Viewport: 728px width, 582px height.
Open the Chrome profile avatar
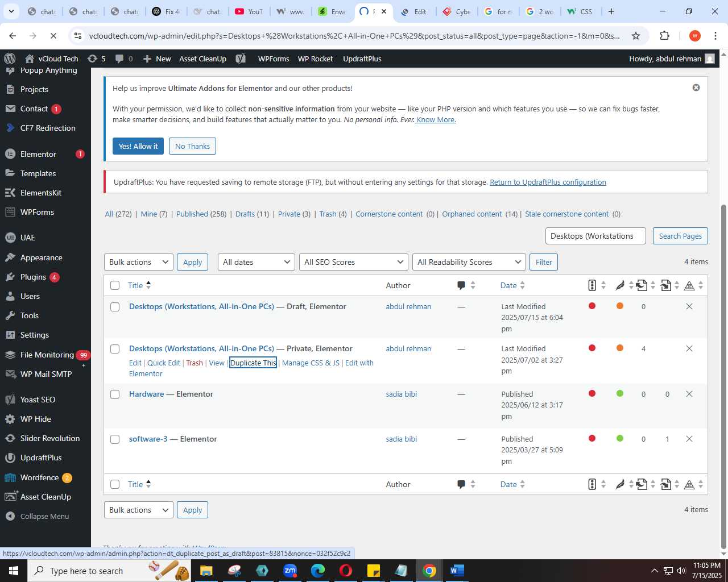click(694, 36)
